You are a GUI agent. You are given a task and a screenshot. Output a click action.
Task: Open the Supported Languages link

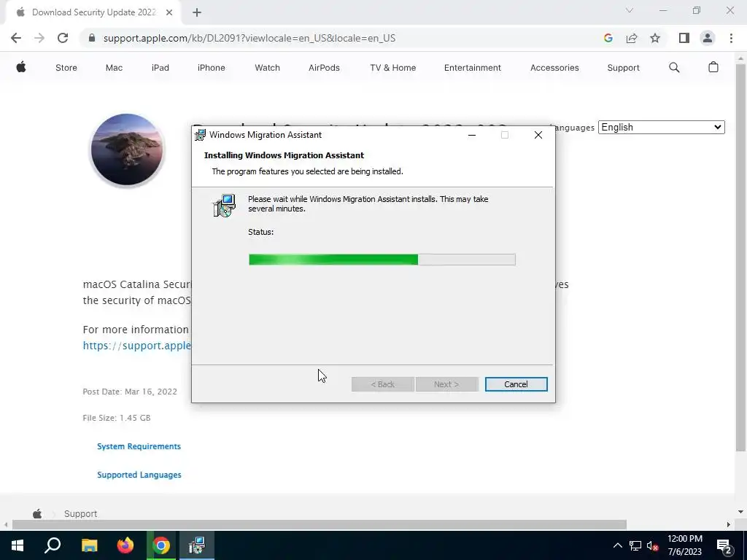tap(139, 475)
